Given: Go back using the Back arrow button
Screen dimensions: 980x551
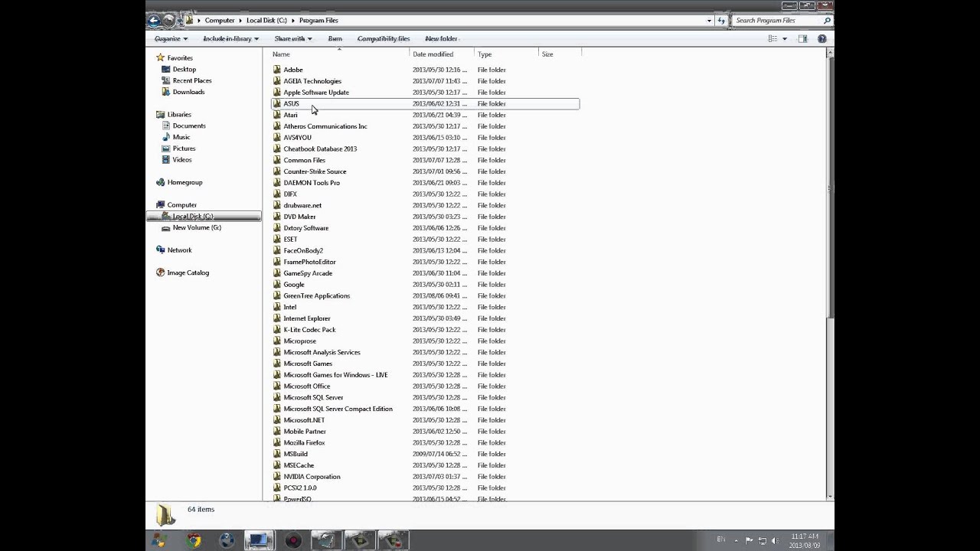Looking at the screenshot, I should point(155,21).
